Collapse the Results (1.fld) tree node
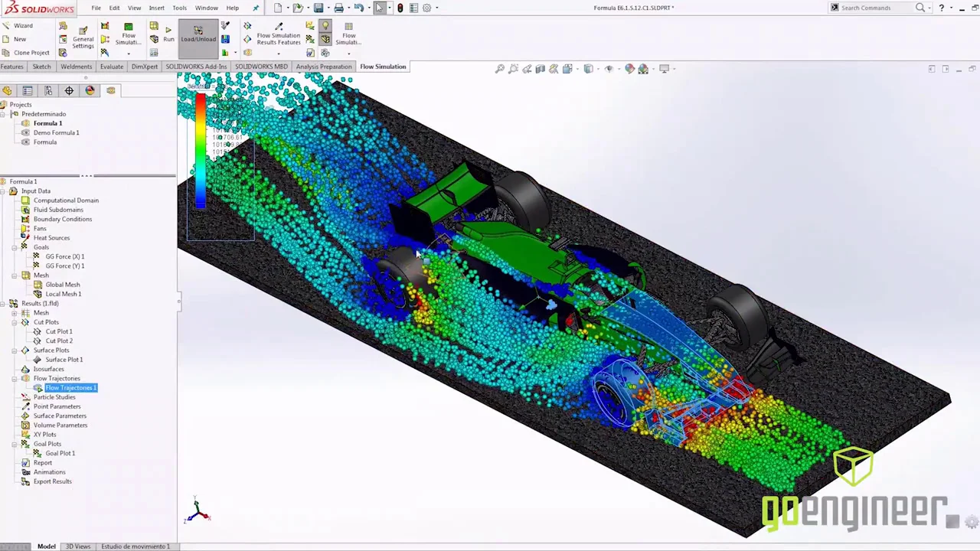The image size is (980, 551). pos(3,304)
